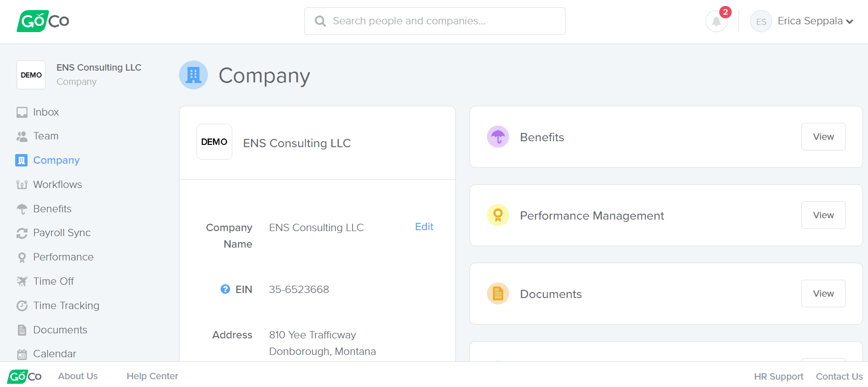View the Benefits card
The image size is (868, 387).
point(823,137)
